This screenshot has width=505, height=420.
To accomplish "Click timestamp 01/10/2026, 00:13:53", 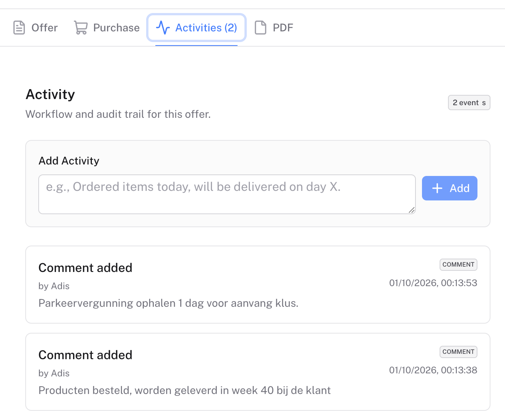I will tap(433, 283).
